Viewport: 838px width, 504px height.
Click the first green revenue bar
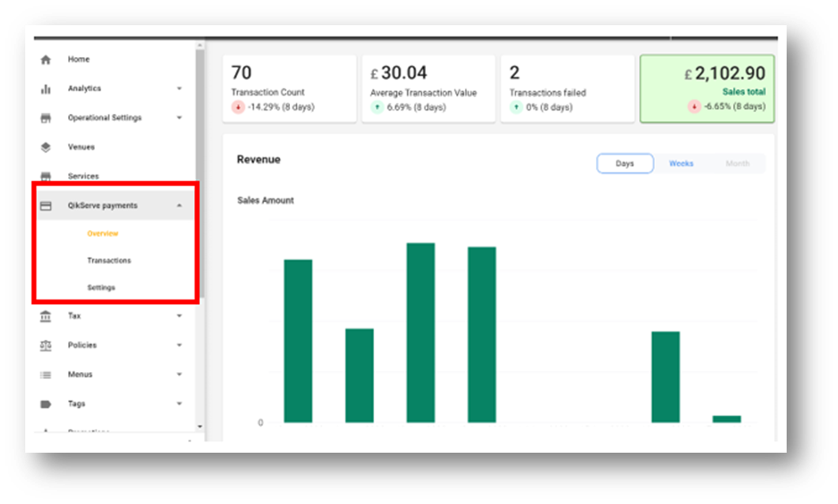(x=298, y=341)
